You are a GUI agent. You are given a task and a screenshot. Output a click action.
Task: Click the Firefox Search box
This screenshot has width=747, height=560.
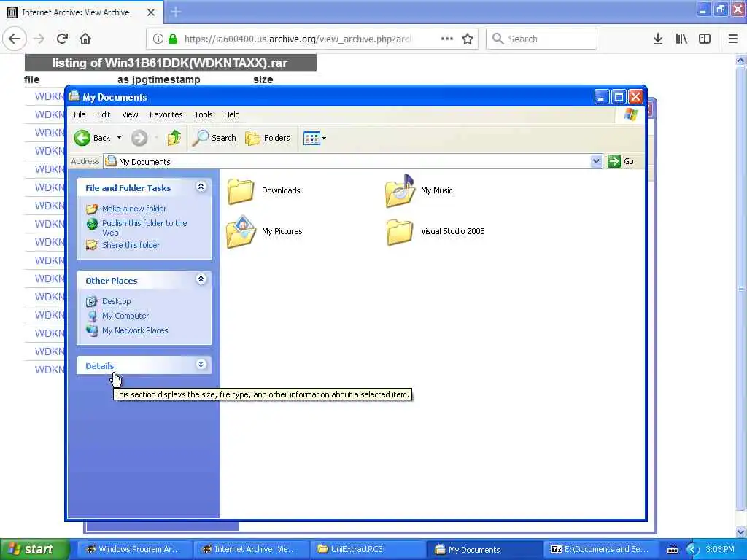[x=541, y=39]
